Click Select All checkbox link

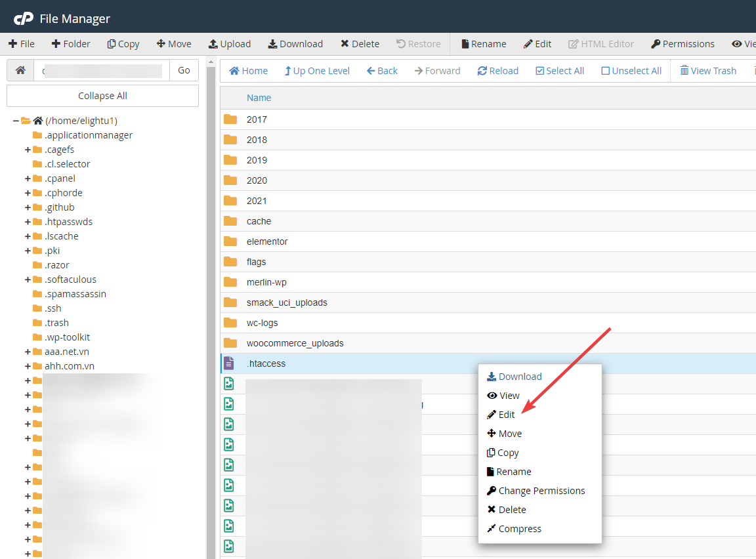560,71
